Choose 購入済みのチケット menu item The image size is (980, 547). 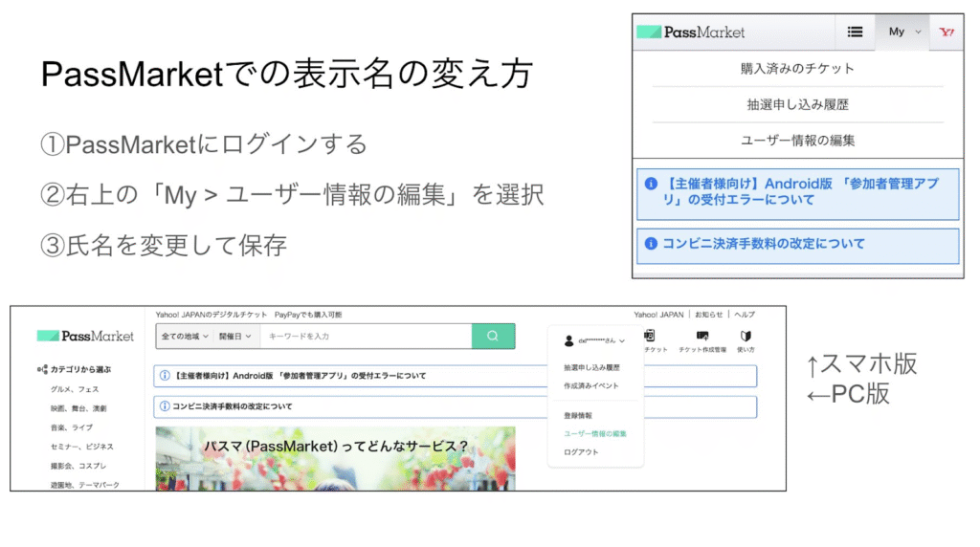point(797,69)
